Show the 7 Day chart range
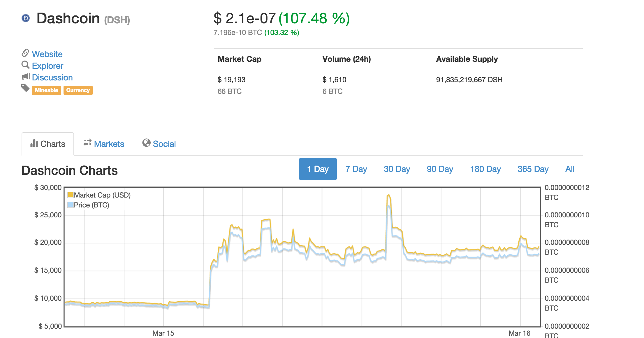Image resolution: width=644 pixels, height=338 pixels. coord(356,169)
